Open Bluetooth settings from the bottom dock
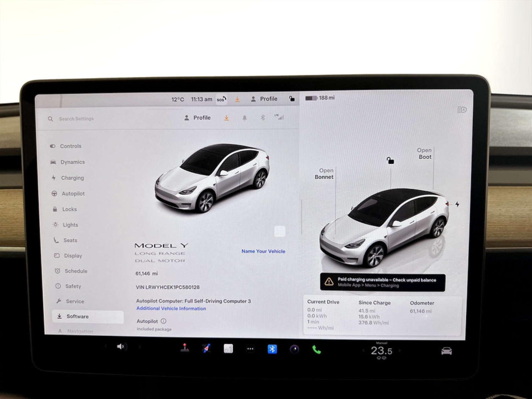The image size is (532, 399). click(x=272, y=349)
